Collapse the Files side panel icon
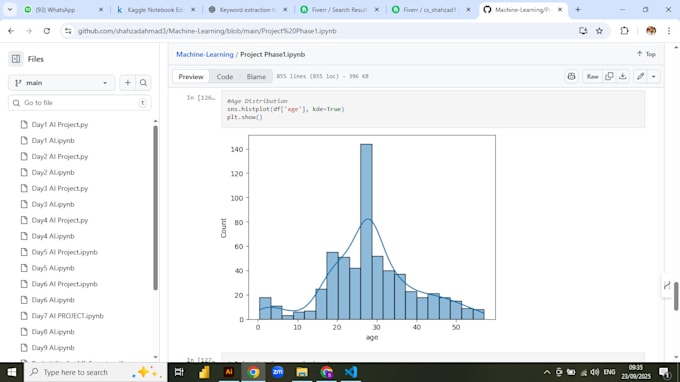The height and width of the screenshot is (382, 680). [x=16, y=59]
